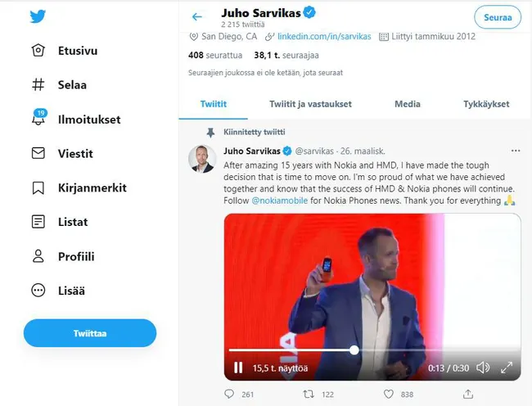Screen dimensions: 532x406
Task: Open the linkedin.com/in/sarvikas link
Action: click(323, 36)
